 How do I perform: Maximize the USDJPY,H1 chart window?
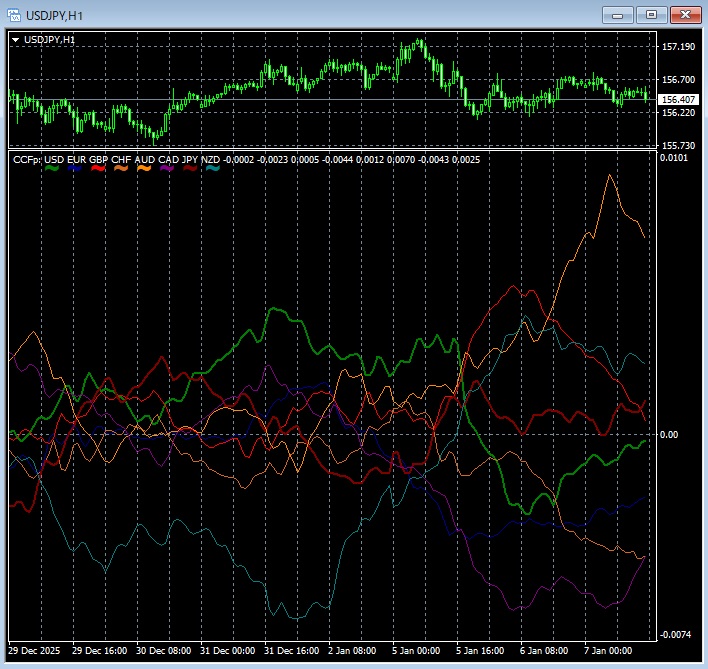(x=652, y=14)
